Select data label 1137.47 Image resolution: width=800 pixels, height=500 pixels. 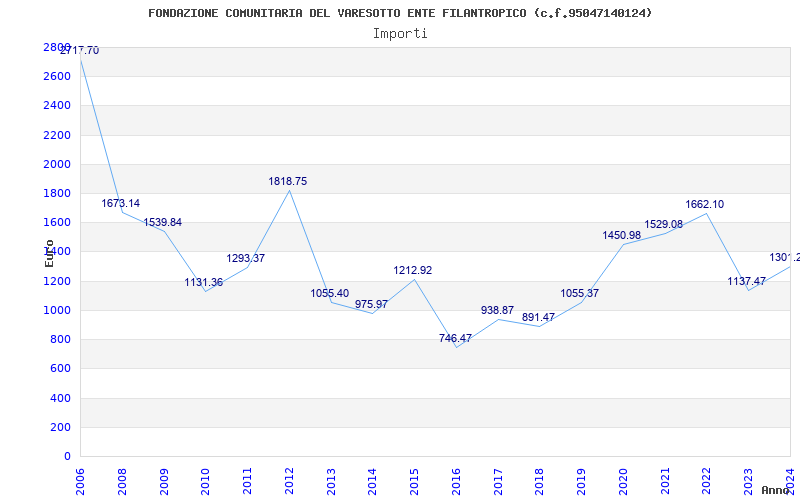point(746,281)
